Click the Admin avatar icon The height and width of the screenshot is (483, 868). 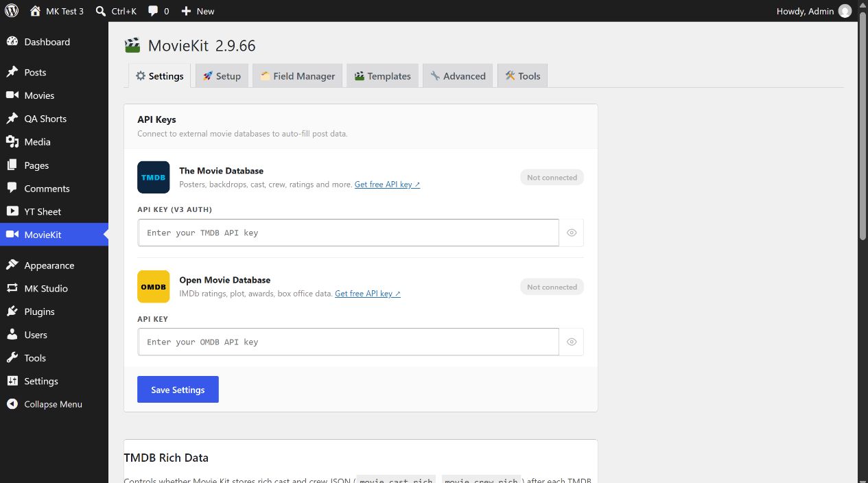coord(845,11)
